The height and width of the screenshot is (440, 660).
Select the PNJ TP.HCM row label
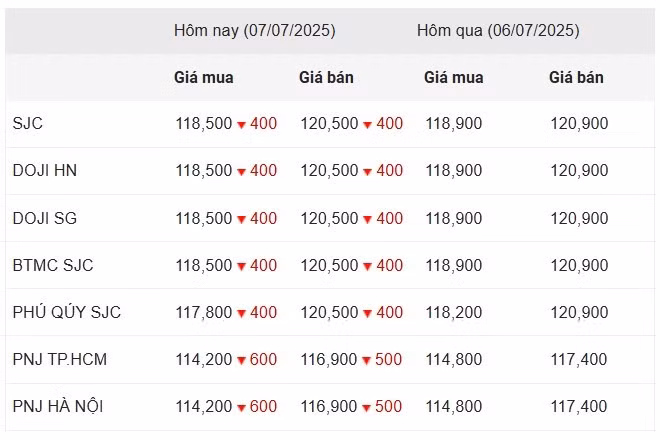[x=58, y=360]
